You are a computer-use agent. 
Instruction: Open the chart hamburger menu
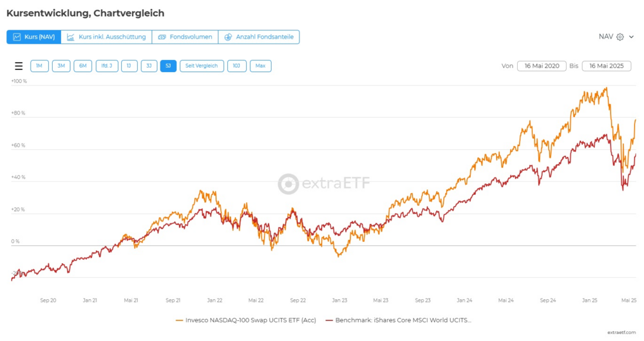pos(19,66)
